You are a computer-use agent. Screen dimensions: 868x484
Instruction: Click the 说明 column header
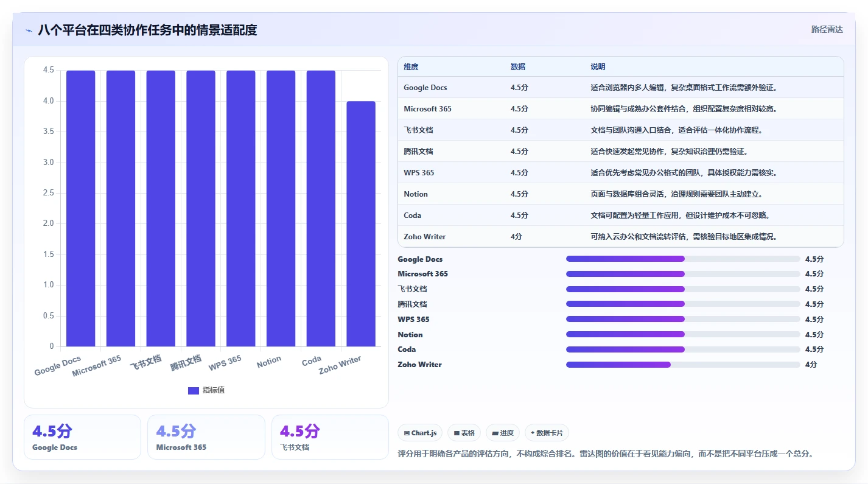pyautogui.click(x=598, y=67)
